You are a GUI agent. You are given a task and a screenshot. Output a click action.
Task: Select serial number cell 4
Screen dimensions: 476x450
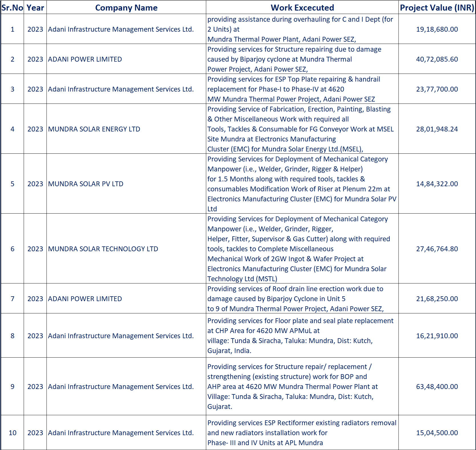point(12,129)
